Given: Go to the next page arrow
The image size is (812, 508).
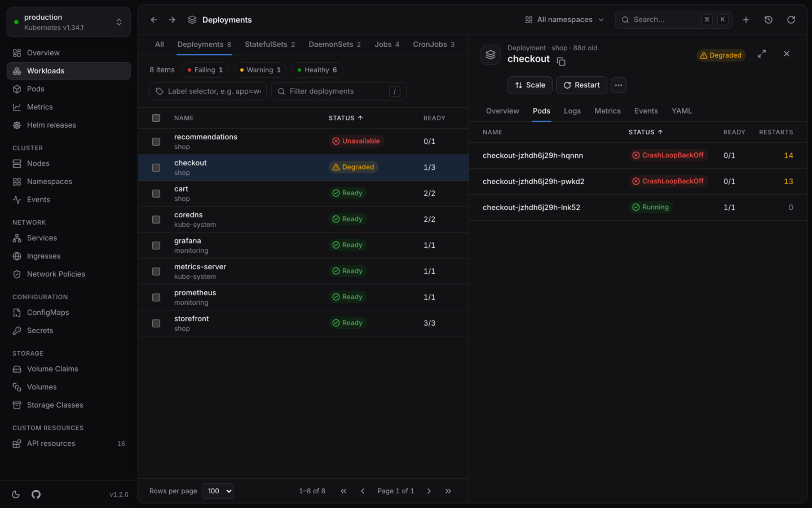Looking at the screenshot, I should pos(429,491).
